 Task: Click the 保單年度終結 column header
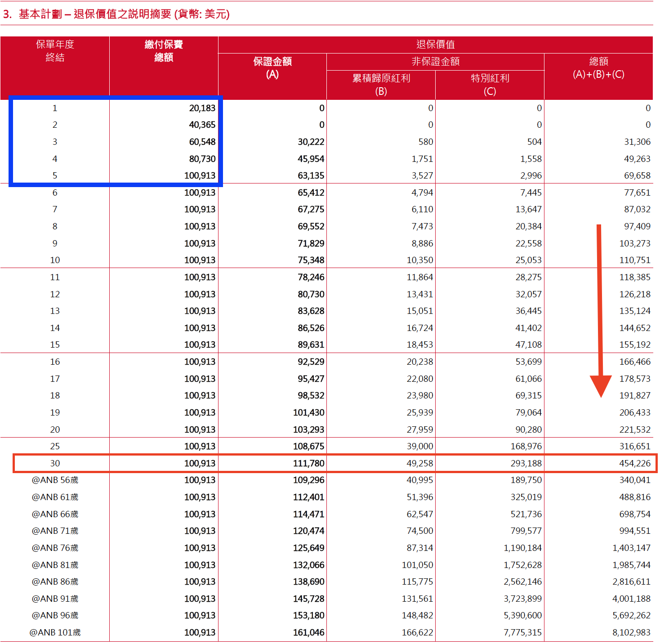click(55, 51)
